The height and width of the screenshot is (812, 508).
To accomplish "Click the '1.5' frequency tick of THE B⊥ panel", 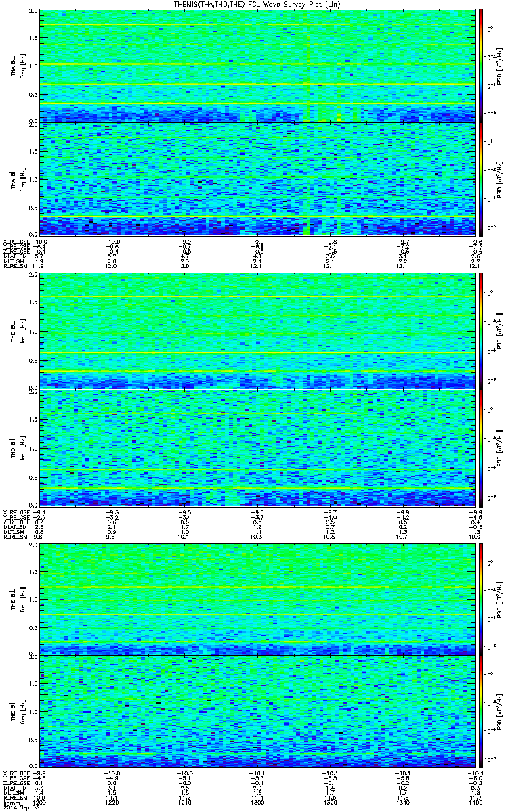I will click(33, 571).
